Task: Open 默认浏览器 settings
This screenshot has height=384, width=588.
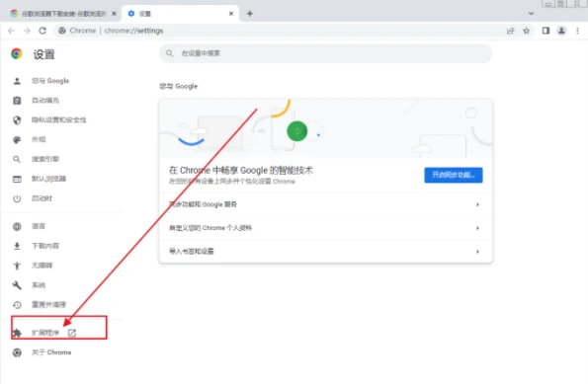Action: 48,179
